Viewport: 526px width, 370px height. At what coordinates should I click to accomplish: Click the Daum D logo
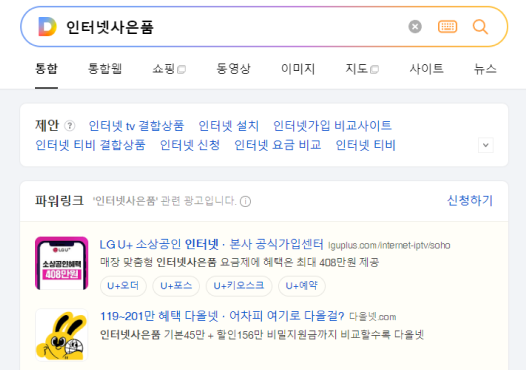click(x=47, y=27)
